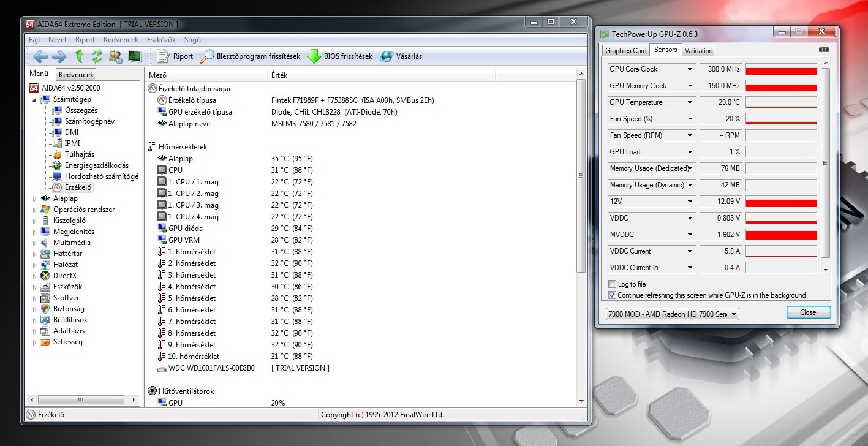Click the GPU VRM temperature row
This screenshot has width=868, height=446.
(361, 240)
